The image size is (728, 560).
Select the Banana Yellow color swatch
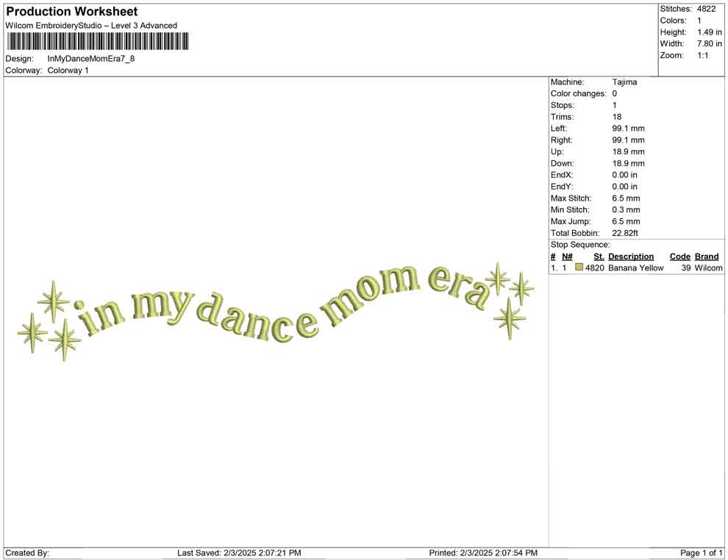coord(579,268)
